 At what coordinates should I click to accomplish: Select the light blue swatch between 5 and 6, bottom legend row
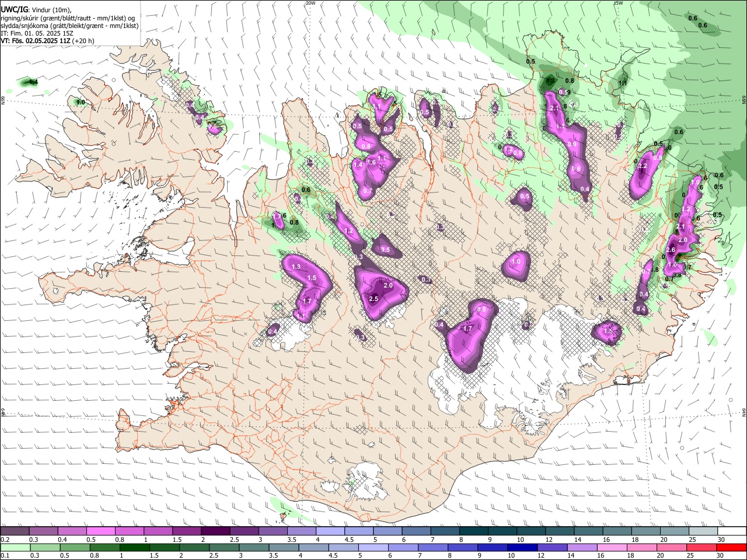(x=372, y=548)
